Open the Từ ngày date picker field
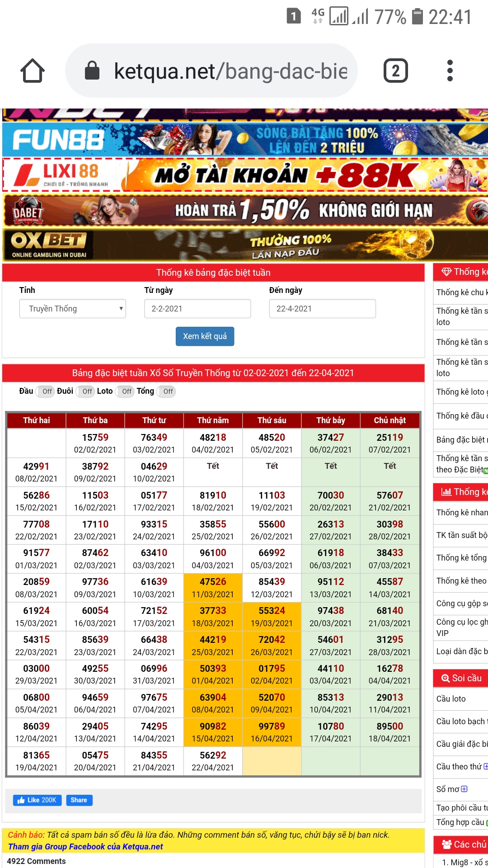Image resolution: width=488 pixels, height=868 pixels. pyautogui.click(x=197, y=309)
